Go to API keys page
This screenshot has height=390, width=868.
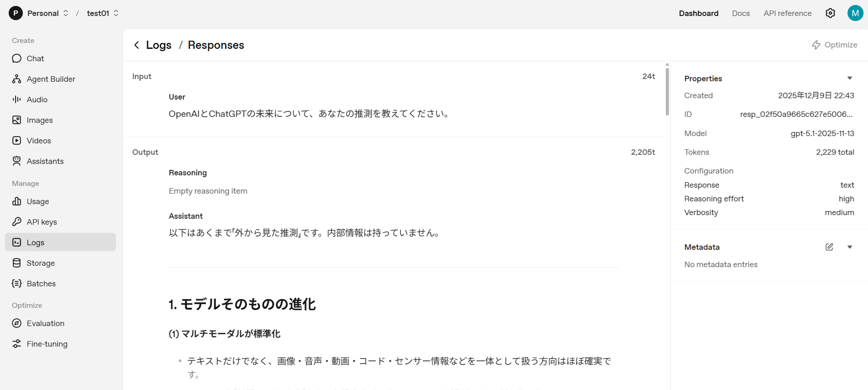42,222
